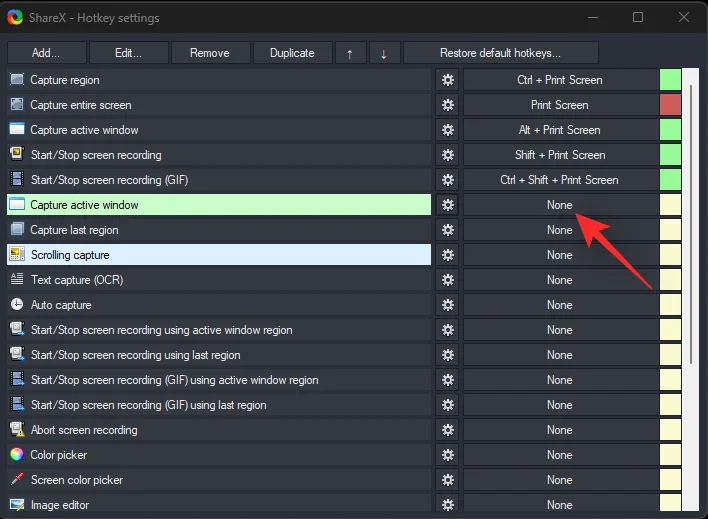The height and width of the screenshot is (519, 708).
Task: Open the gear settings for Capture region
Action: coord(447,80)
